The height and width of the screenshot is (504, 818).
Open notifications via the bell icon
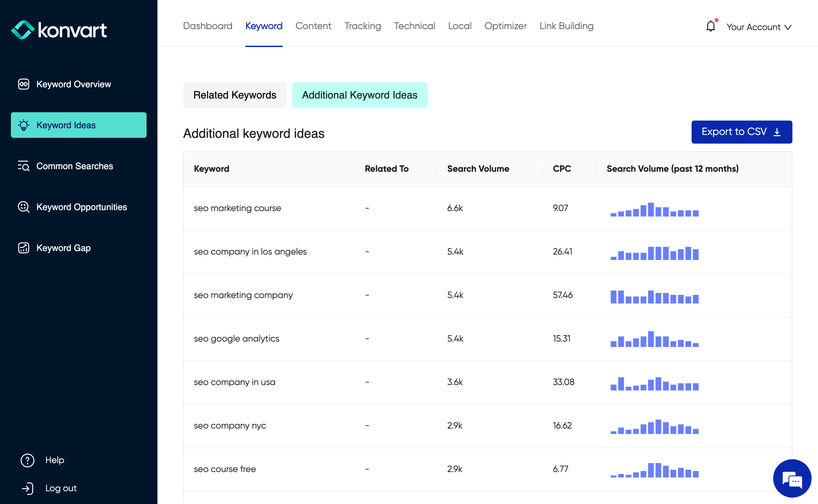[x=710, y=26]
